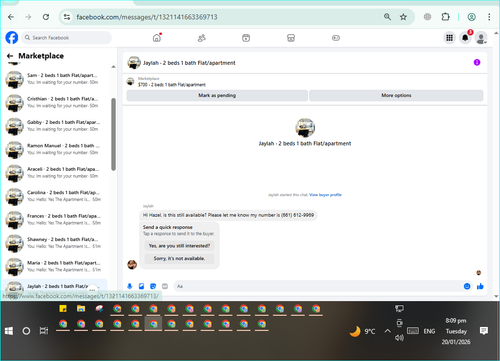Click the Facebook logo
The width and height of the screenshot is (500, 361).
[12, 38]
